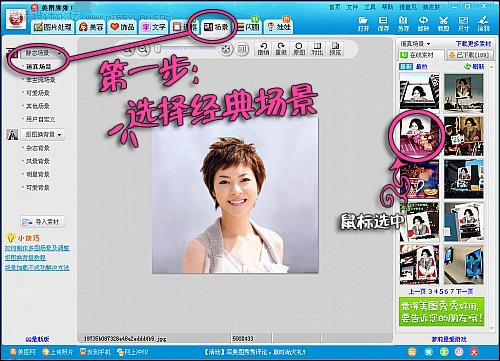Select 杂志背景 category
The height and width of the screenshot is (361, 500).
tap(38, 148)
